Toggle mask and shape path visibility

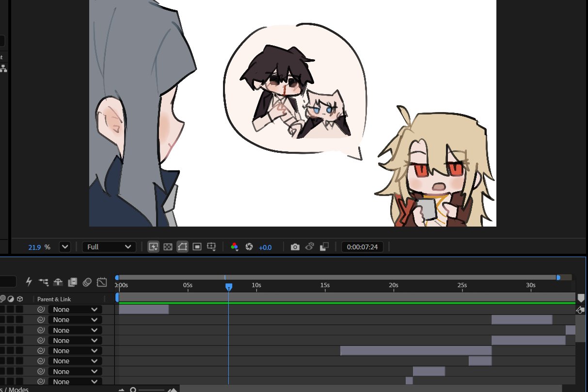(x=182, y=247)
